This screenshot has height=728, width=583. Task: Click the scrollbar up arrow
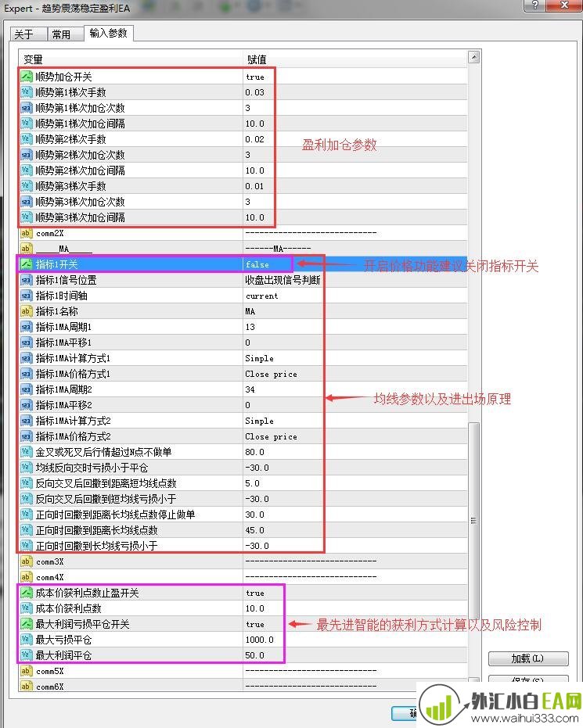click(x=473, y=57)
